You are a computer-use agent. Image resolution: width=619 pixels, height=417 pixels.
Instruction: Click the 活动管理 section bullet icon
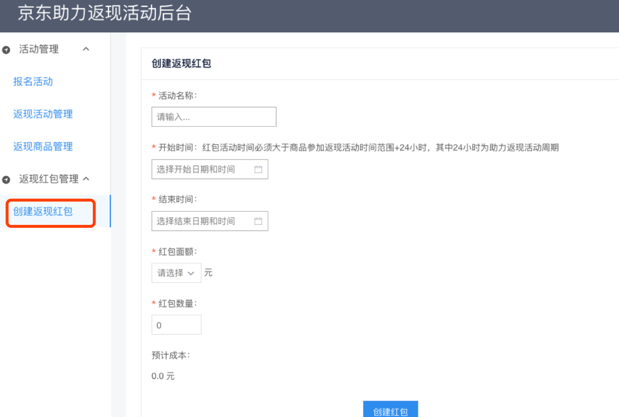[6, 50]
